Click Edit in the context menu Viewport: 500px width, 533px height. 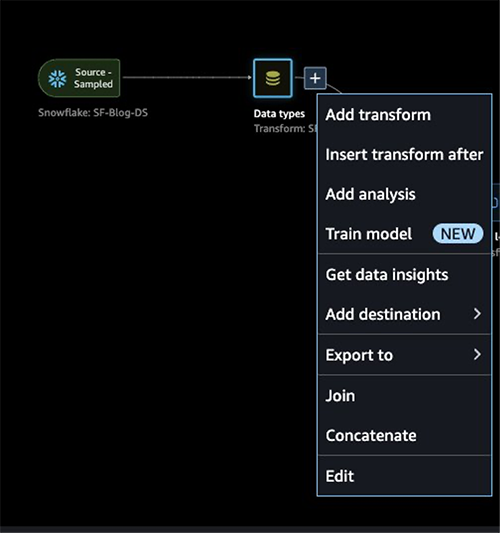(404, 476)
